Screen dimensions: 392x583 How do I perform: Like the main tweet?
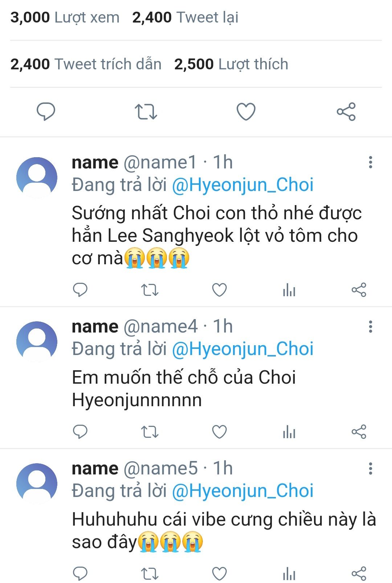click(x=246, y=111)
